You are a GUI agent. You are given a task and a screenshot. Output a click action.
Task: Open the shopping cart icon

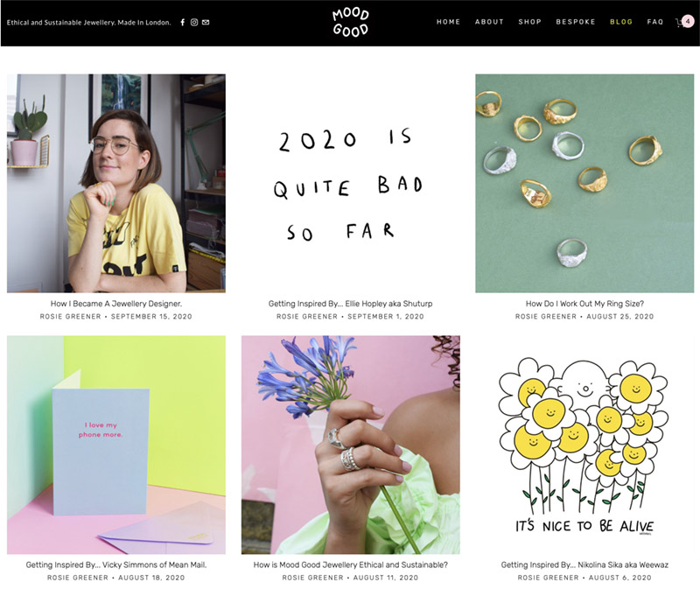[x=684, y=22]
